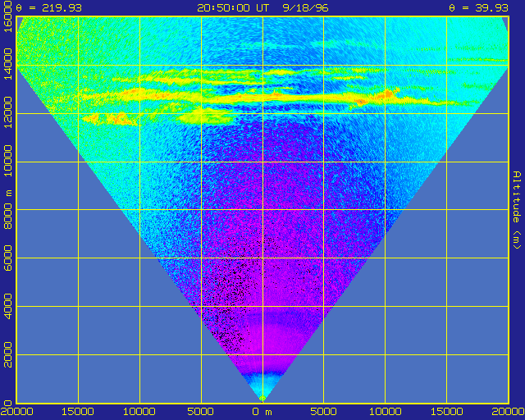Image resolution: width=525 pixels, height=420 pixels.
Task: Click the 15000 label right of 0 m
Action: pyautogui.click(x=447, y=412)
